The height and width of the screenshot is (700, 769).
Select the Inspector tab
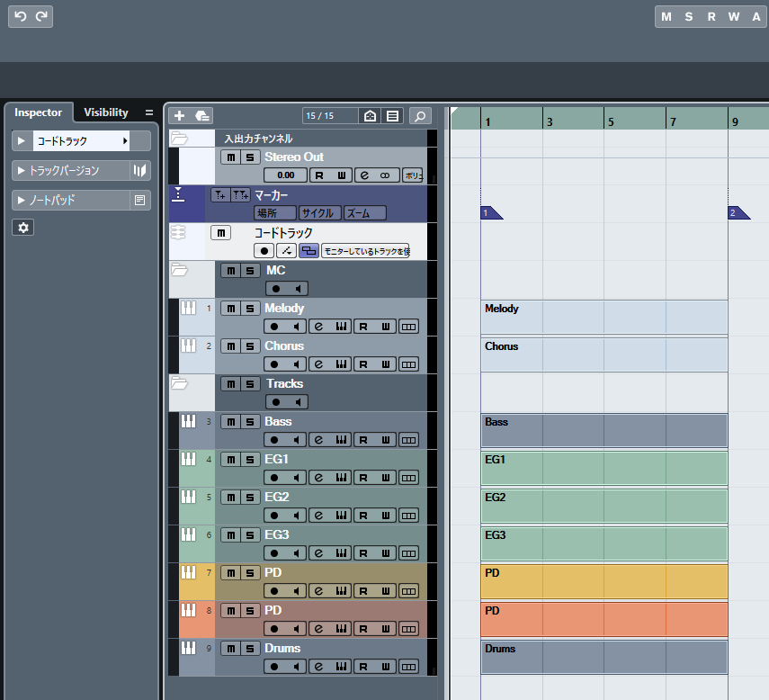pos(38,112)
